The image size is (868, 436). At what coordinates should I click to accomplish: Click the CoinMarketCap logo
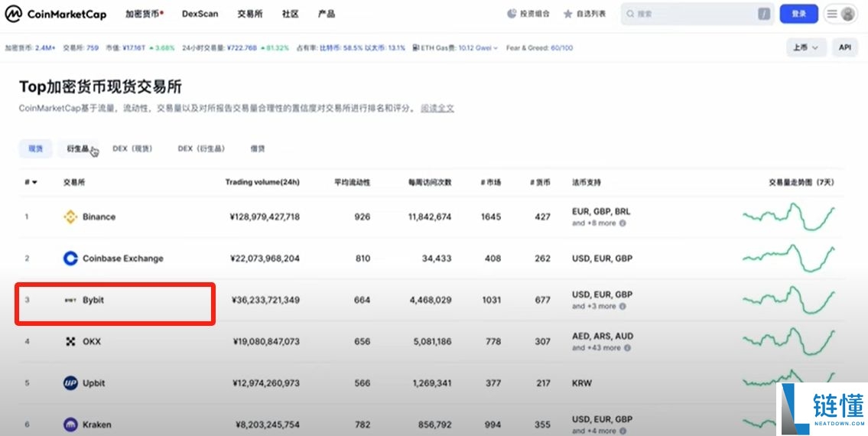click(55, 14)
